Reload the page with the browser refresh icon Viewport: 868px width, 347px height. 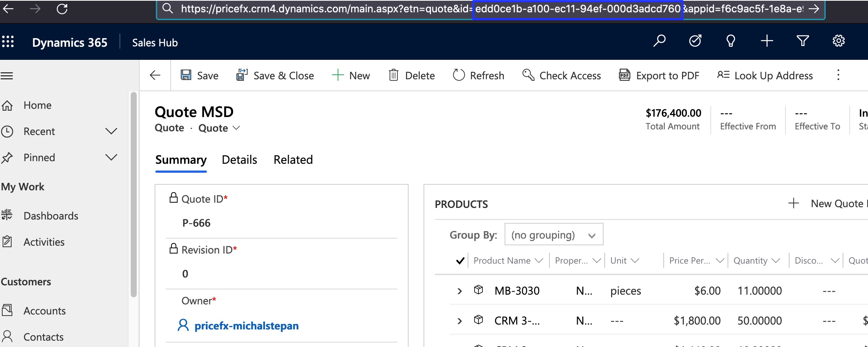pyautogui.click(x=62, y=9)
